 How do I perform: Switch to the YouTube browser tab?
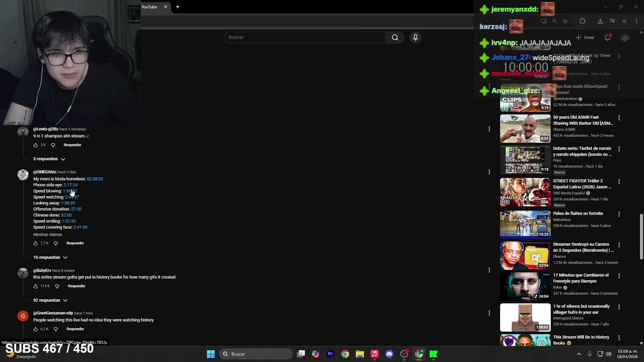coord(149,7)
